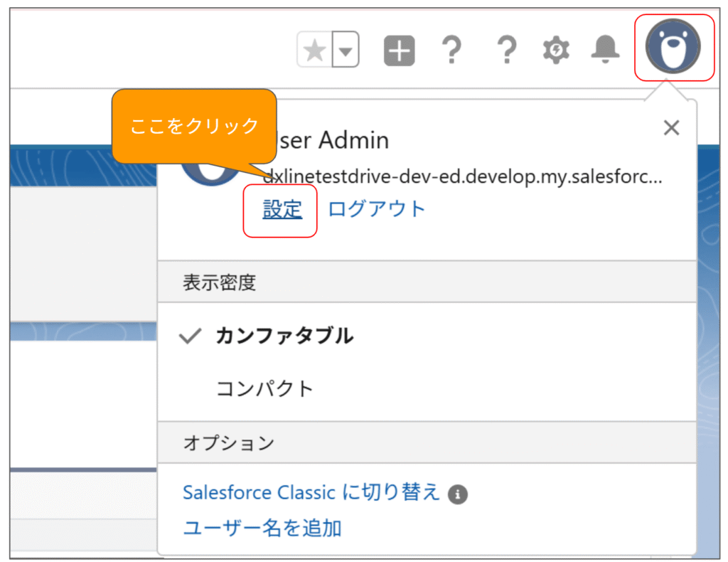728x562 pixels.
Task: Click Salesforce Classic に切り替え link
Action: coord(311,493)
